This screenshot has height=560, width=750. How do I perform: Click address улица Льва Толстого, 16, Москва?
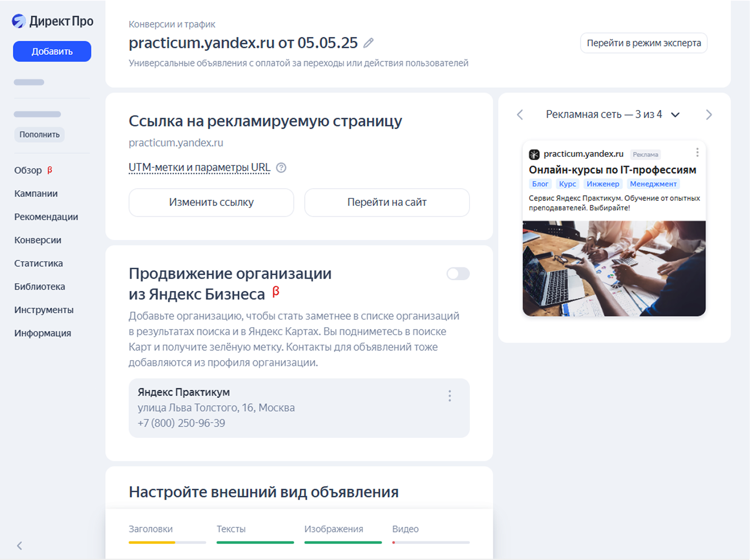(x=216, y=408)
